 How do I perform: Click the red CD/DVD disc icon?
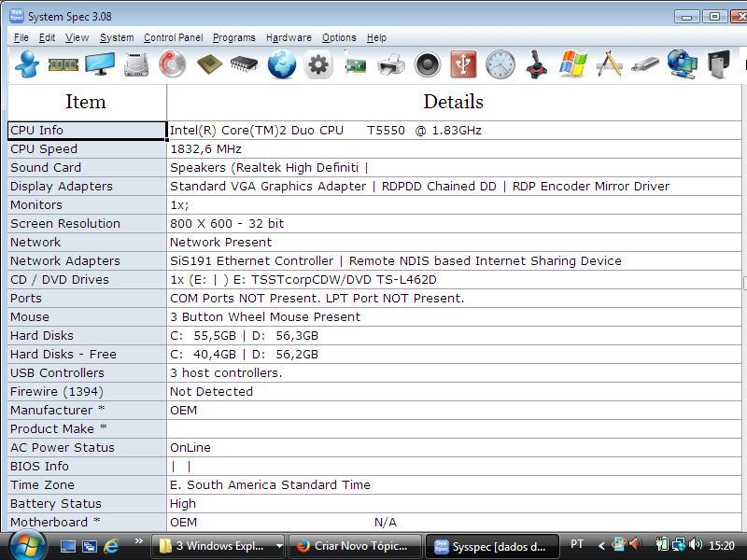point(172,63)
